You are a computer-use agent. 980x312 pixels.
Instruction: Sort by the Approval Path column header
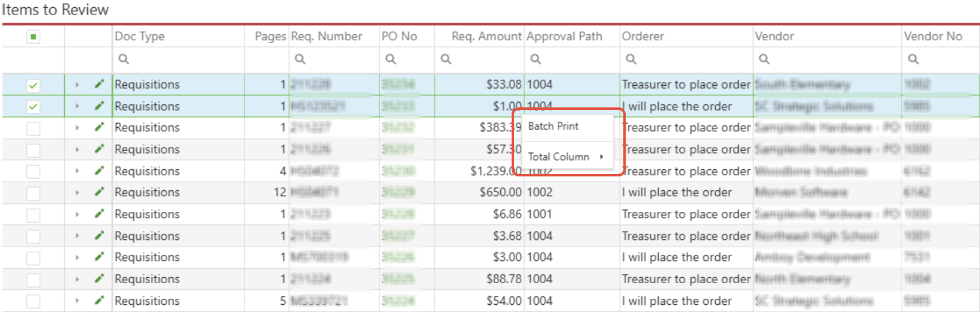coord(564,36)
